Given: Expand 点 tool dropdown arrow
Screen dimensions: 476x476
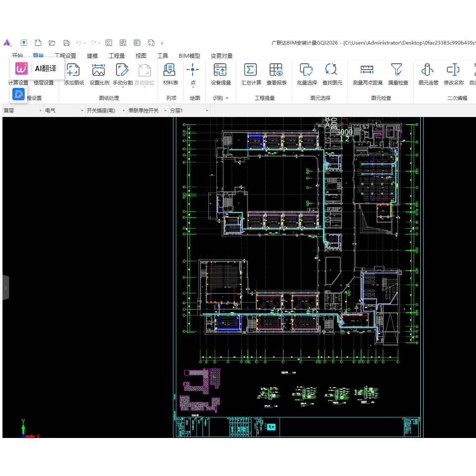Looking at the screenshot, I should tap(193, 87).
